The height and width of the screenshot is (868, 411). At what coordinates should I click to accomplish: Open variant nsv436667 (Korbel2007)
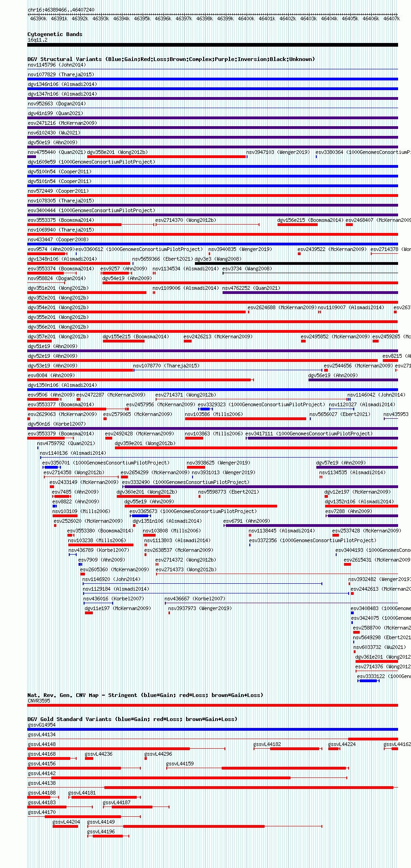click(195, 599)
